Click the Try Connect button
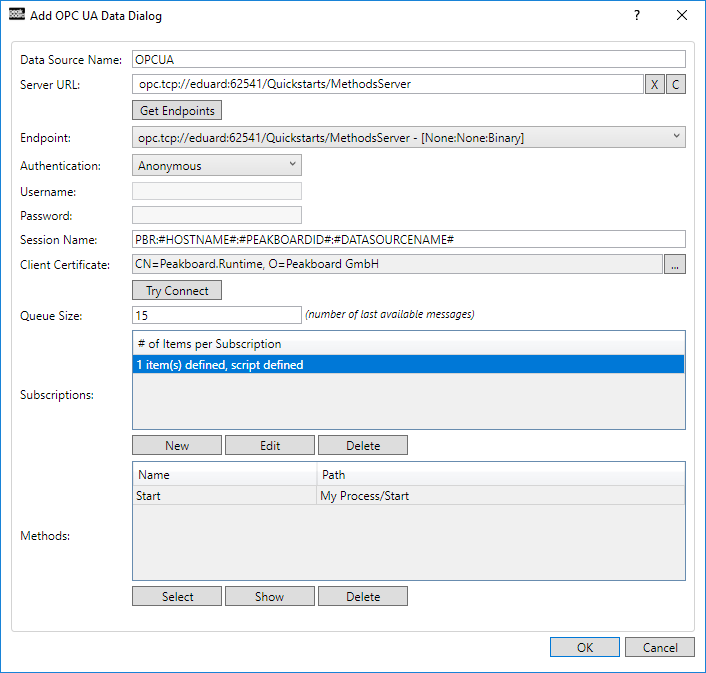This screenshot has height=673, width=706. [177, 290]
